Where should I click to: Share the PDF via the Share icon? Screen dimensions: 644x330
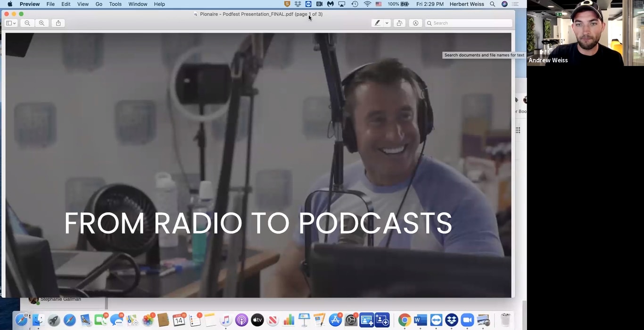(x=58, y=23)
